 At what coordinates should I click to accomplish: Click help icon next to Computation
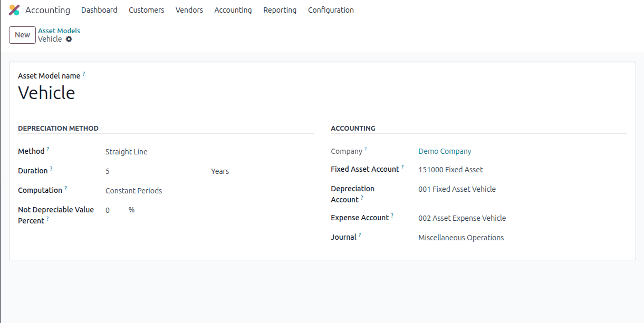[x=66, y=188]
